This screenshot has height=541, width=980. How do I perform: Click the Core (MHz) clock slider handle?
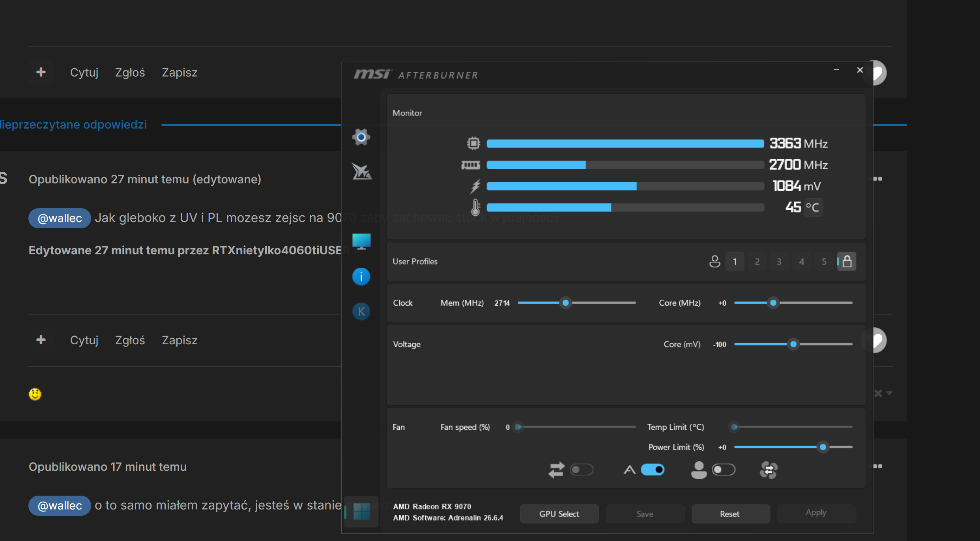[773, 303]
